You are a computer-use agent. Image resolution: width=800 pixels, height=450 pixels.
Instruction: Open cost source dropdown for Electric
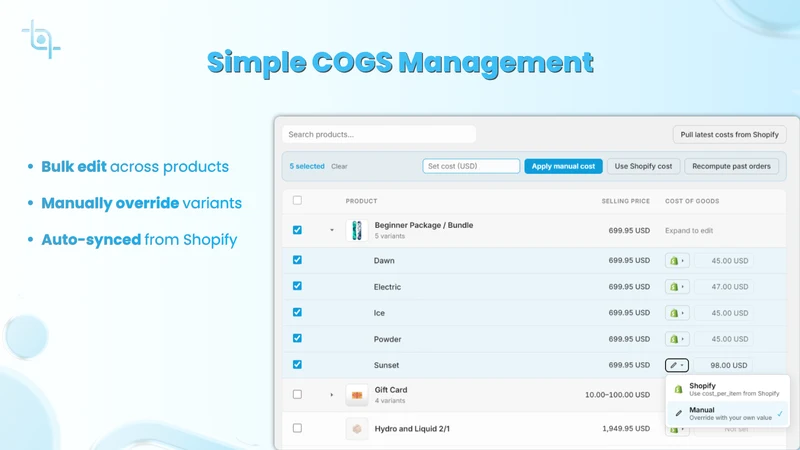pyautogui.click(x=677, y=287)
